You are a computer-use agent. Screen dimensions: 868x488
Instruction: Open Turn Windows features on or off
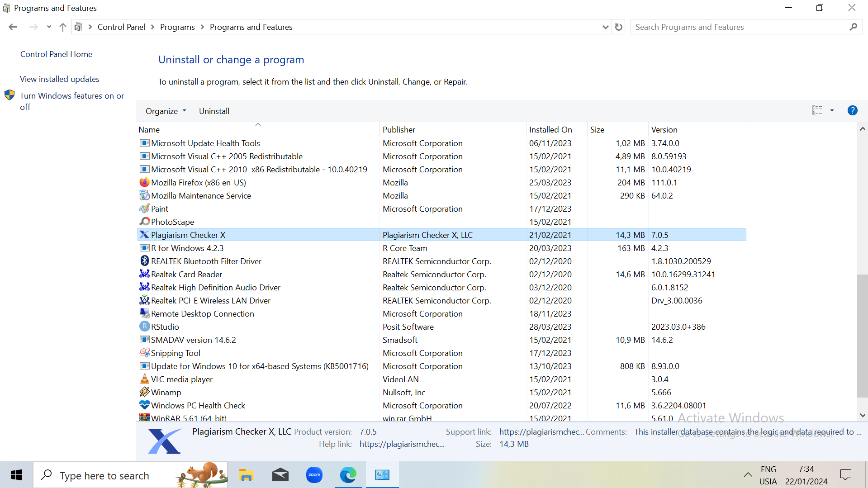[72, 101]
